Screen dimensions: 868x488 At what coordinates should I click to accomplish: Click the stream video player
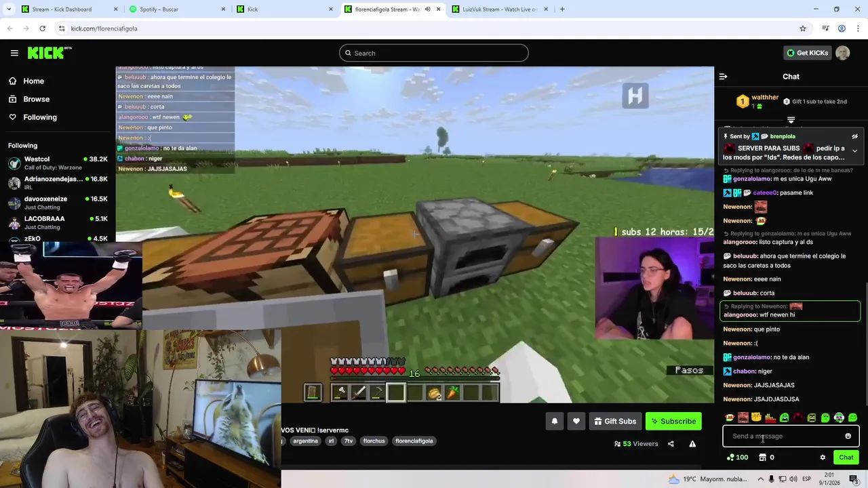tap(415, 235)
